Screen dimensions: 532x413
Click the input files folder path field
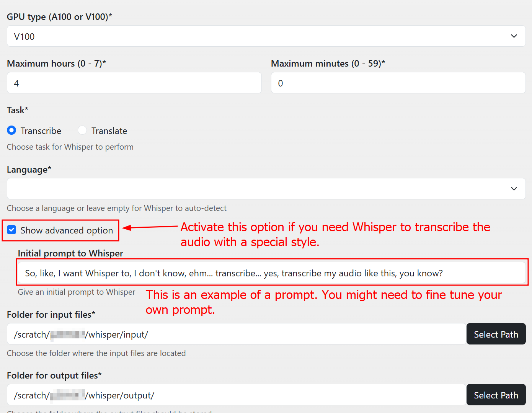[x=237, y=334]
